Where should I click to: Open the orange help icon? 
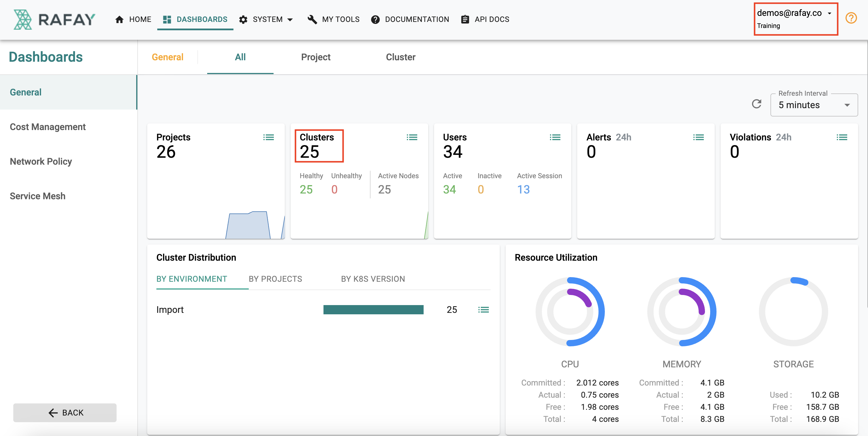(x=851, y=18)
